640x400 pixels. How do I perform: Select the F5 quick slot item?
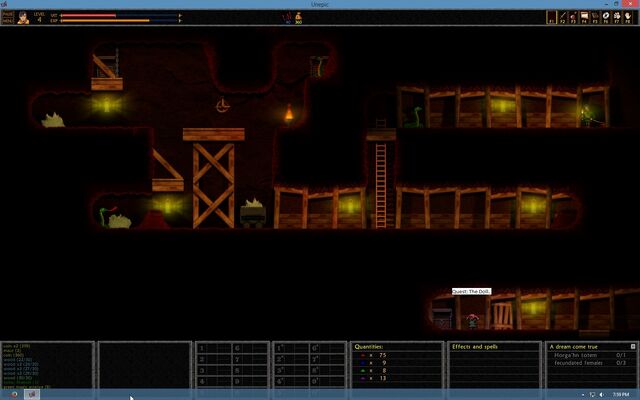[595, 18]
